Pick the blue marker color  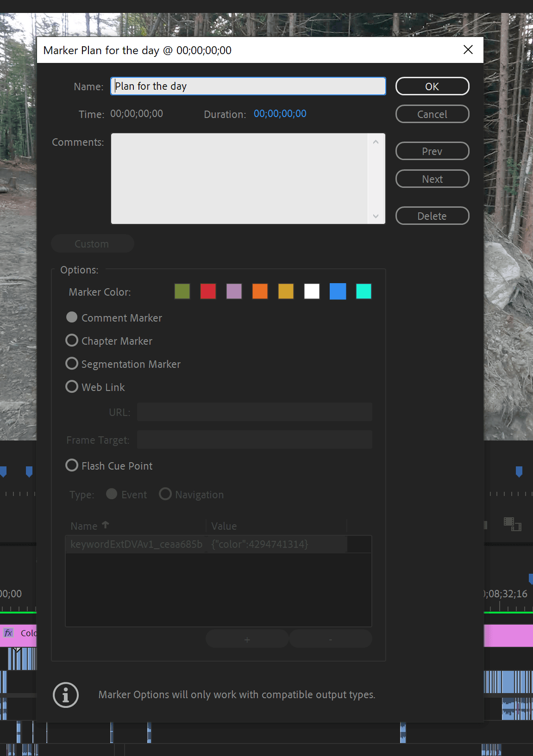338,291
